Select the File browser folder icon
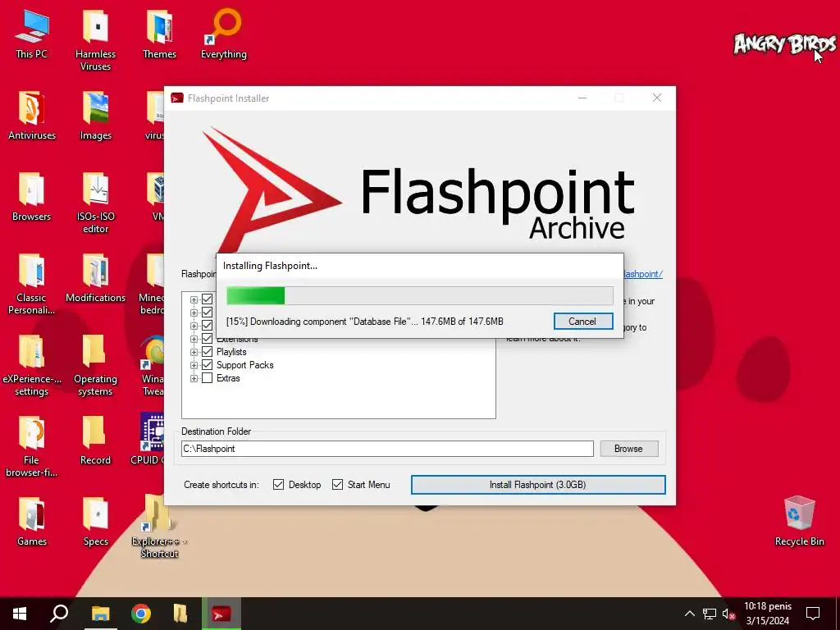This screenshot has width=840, height=630. click(x=32, y=447)
